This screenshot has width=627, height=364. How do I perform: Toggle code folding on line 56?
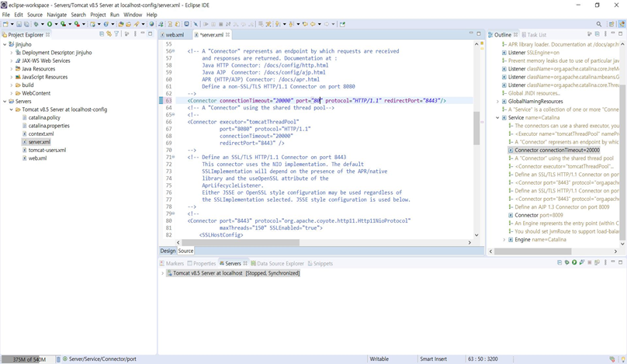click(174, 50)
